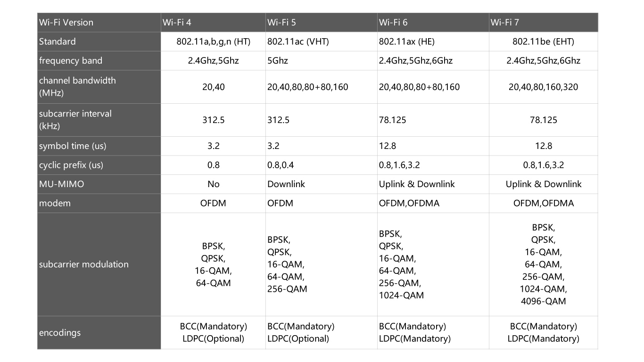
Task: Select the "Downlink" cell under Wi-Fi 5
Action: coord(286,184)
